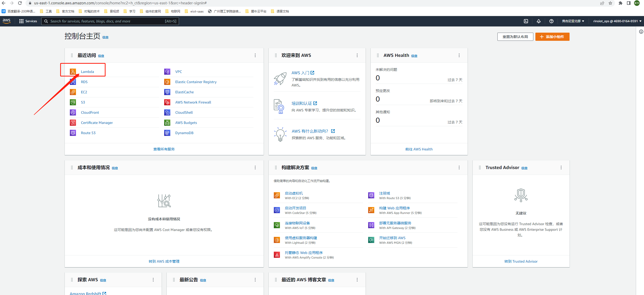Image resolution: width=644 pixels, height=295 pixels.
Task: Click the Amplify static web hosting icon
Action: 277,255
